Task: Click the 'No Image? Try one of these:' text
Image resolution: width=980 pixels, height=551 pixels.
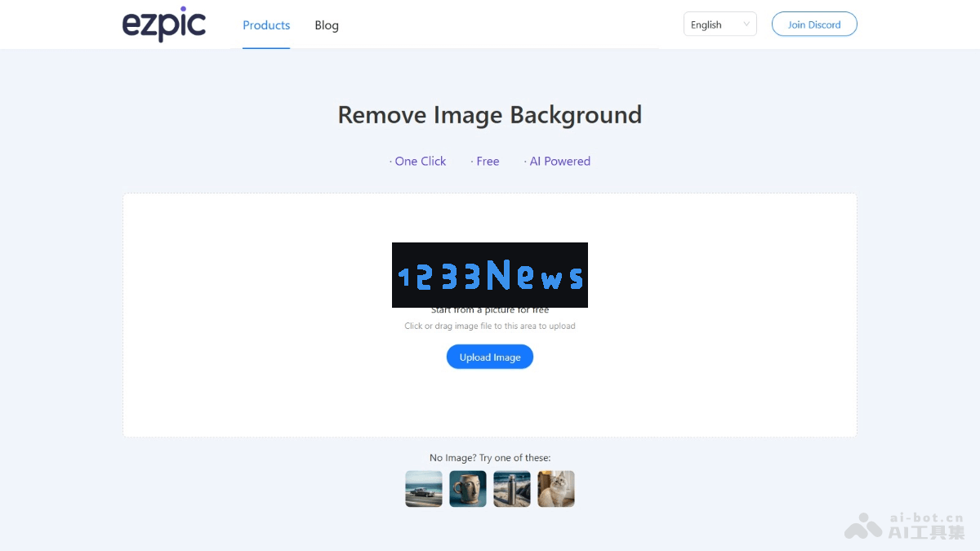Action: pyautogui.click(x=490, y=458)
